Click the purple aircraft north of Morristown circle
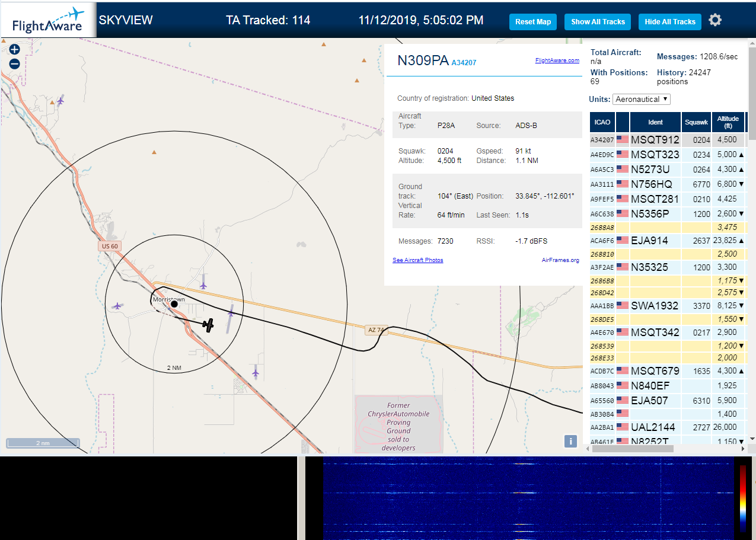 203,285
